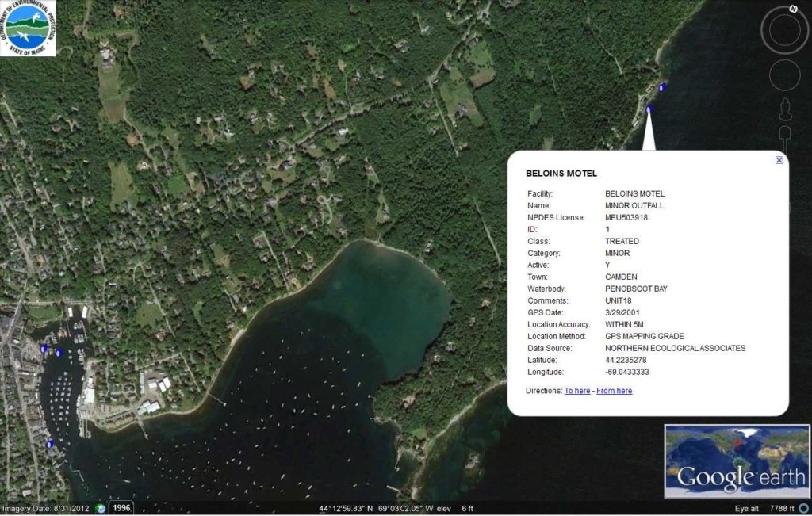Click the Longitude value '-69.0433333'
The image size is (812, 516).
pyautogui.click(x=627, y=372)
